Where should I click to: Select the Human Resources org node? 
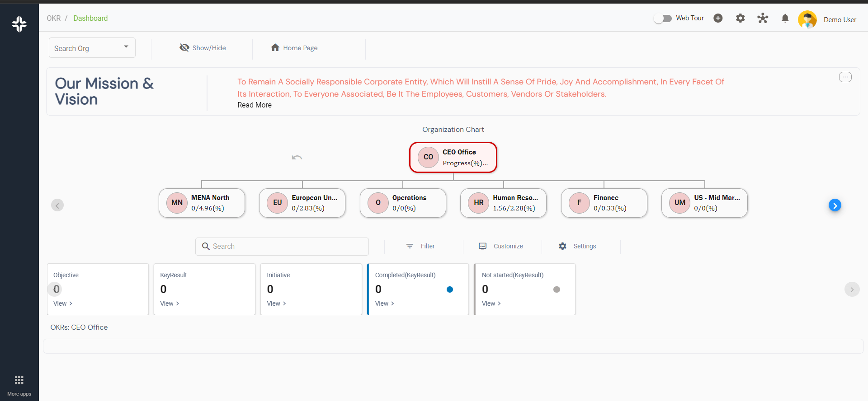pyautogui.click(x=503, y=203)
